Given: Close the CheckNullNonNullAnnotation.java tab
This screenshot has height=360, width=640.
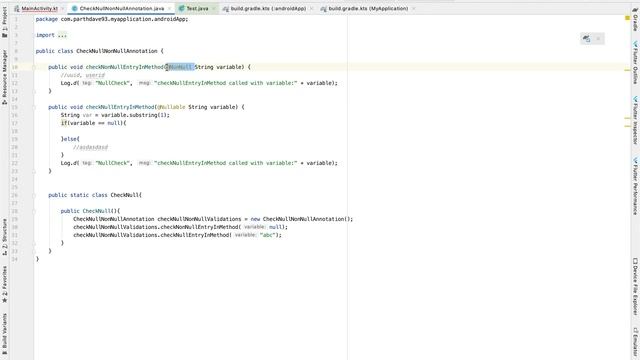Looking at the screenshot, I should click(x=169, y=8).
